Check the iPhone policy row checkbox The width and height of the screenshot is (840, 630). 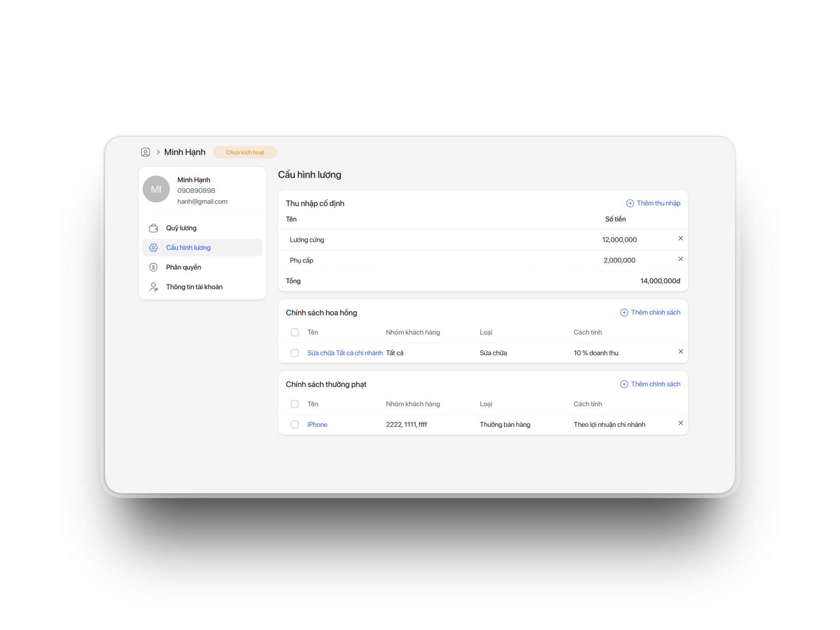[x=294, y=425]
